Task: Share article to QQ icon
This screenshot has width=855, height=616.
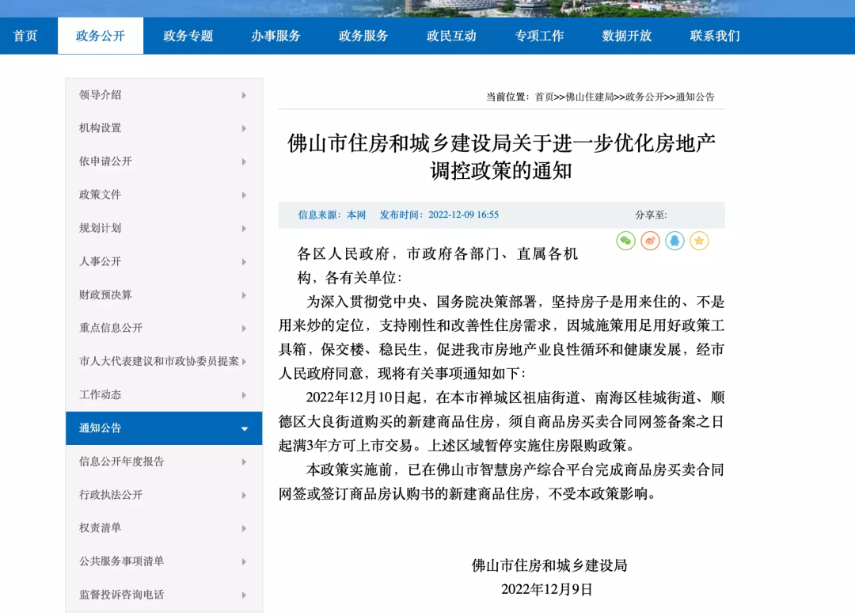Action: 674,241
